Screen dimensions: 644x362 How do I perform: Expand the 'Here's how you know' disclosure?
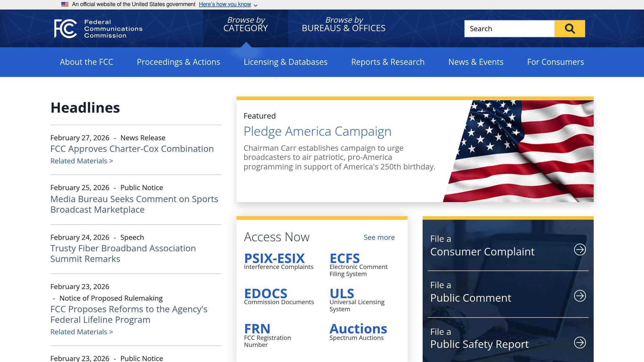pyautogui.click(x=225, y=4)
